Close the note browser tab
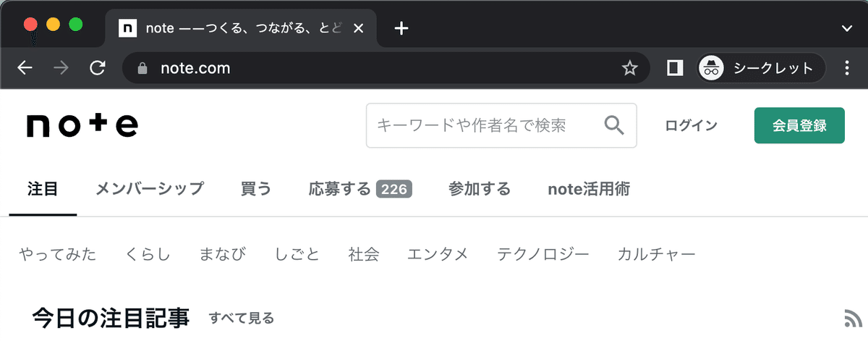Image resolution: width=868 pixels, height=341 pixels. [359, 28]
